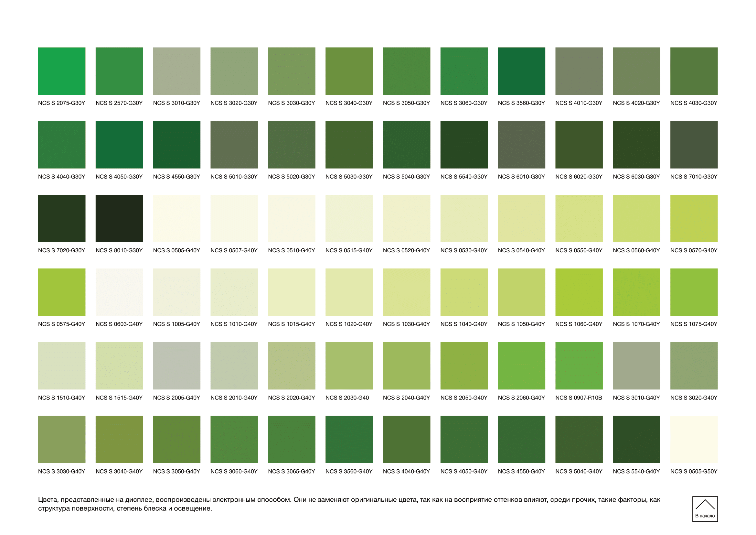The width and height of the screenshot is (756, 535).
Task: Choose the NCS S 0505-G40Y pale swatch
Action: [x=176, y=218]
